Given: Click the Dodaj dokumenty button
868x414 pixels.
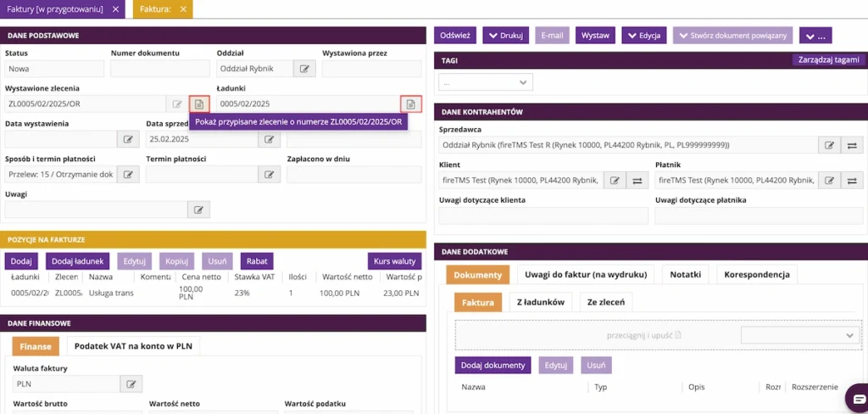Looking at the screenshot, I should pos(492,366).
